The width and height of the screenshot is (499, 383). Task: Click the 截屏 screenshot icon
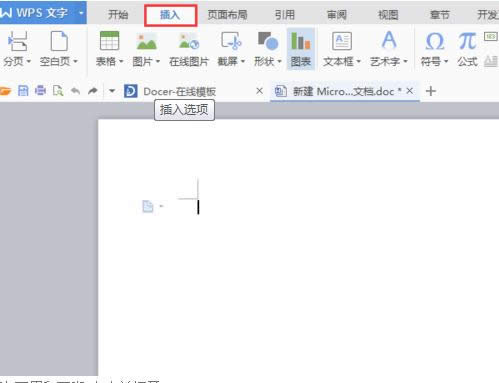(231, 41)
